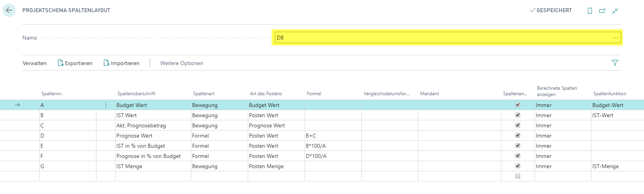Image resolution: width=644 pixels, height=194 pixels.
Task: Click formula cell B+C
Action: (x=333, y=136)
